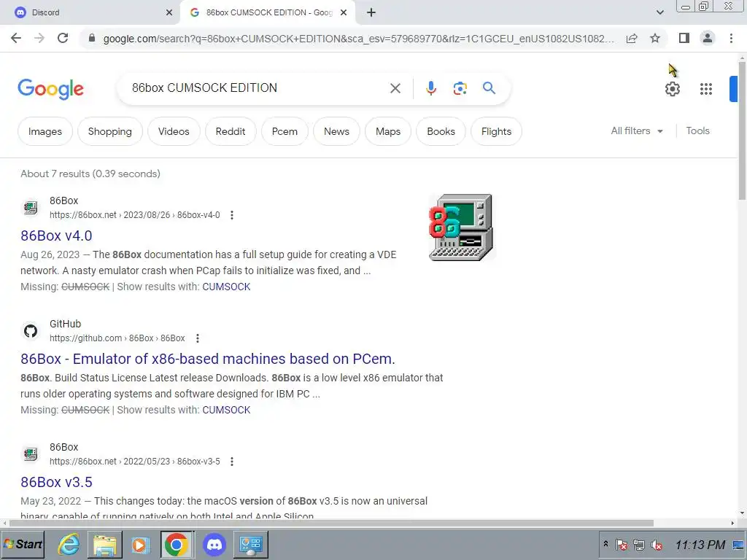This screenshot has width=747, height=560.
Task: Go back to the previous page
Action: (16, 38)
